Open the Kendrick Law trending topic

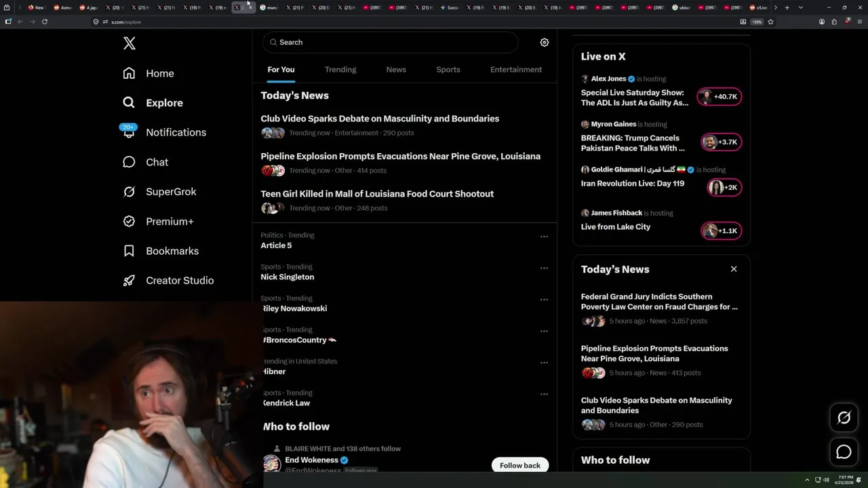pyautogui.click(x=286, y=403)
